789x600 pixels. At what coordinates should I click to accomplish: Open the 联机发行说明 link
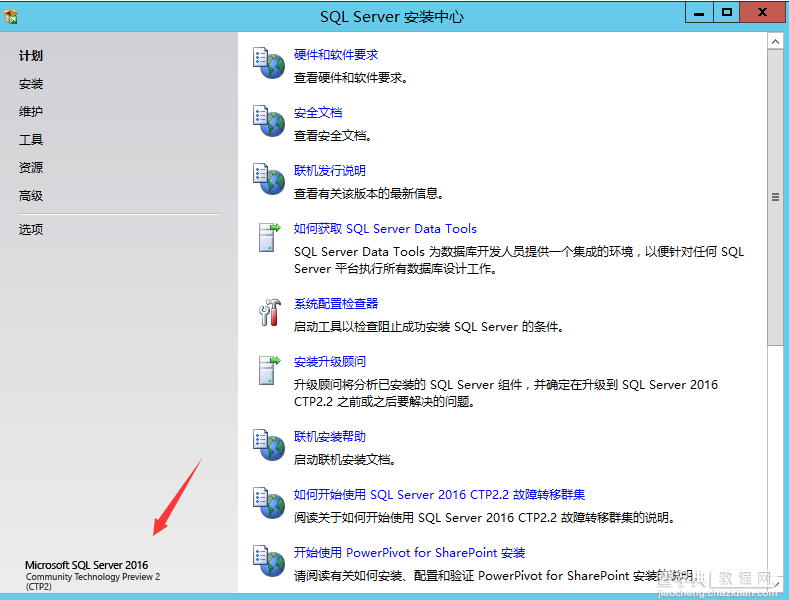[x=330, y=170]
